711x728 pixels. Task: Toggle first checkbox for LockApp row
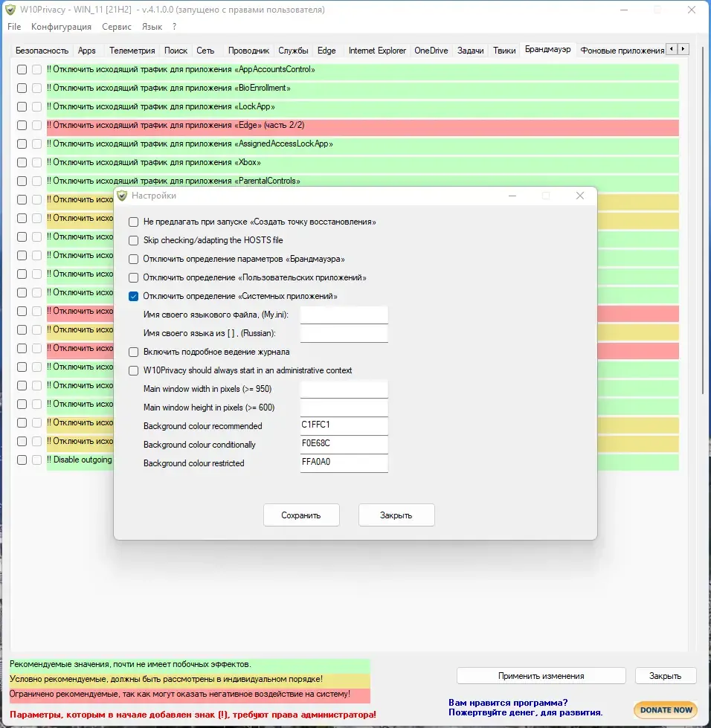(22, 107)
